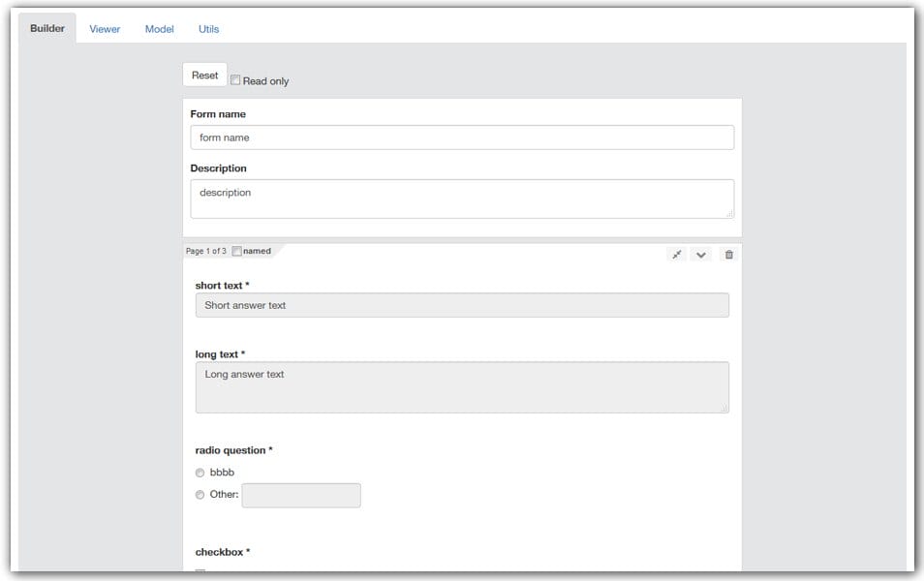Click the description text area
924x581 pixels.
click(x=462, y=198)
